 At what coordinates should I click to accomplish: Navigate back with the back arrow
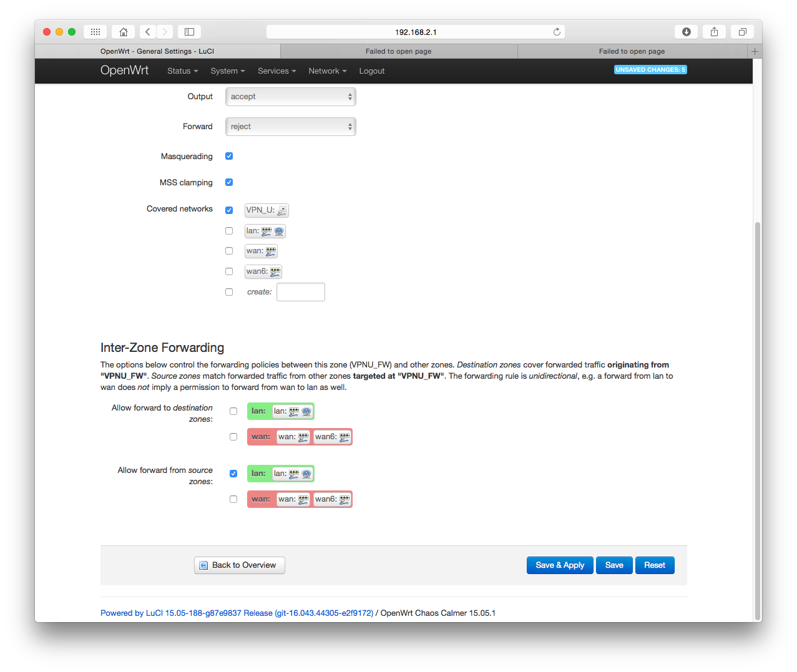pyautogui.click(x=148, y=32)
